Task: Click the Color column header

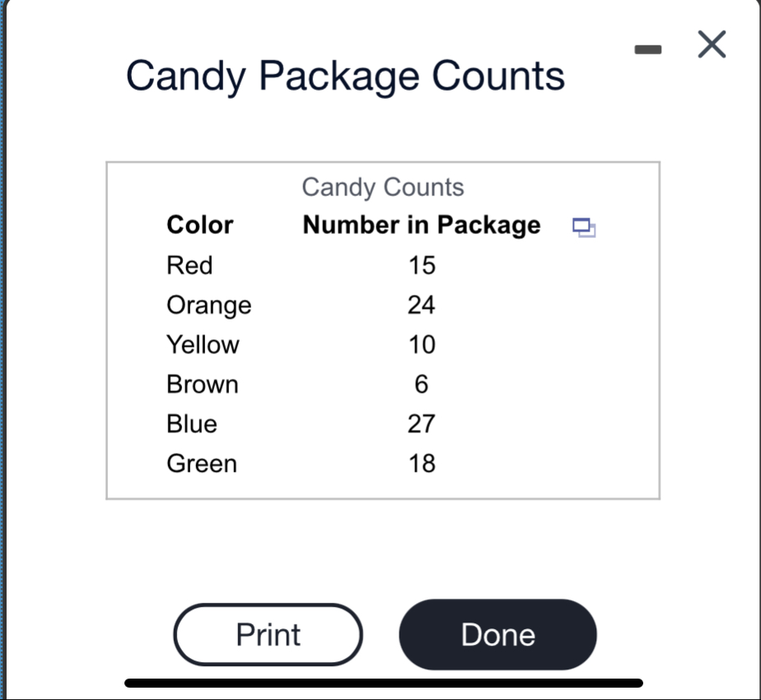Action: (198, 224)
